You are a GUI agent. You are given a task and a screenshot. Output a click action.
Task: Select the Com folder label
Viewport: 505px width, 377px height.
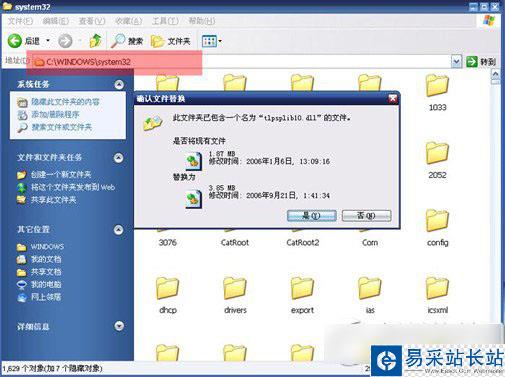(370, 243)
